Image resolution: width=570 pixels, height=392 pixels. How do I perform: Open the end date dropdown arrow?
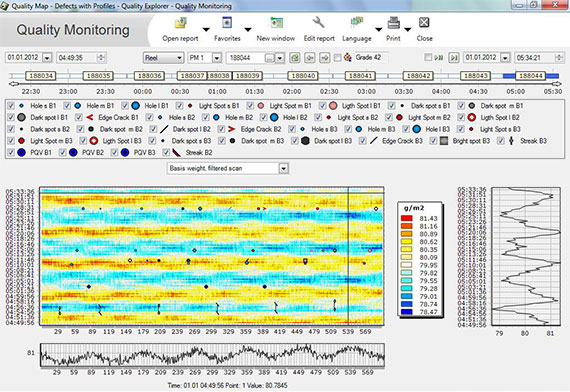click(x=505, y=58)
